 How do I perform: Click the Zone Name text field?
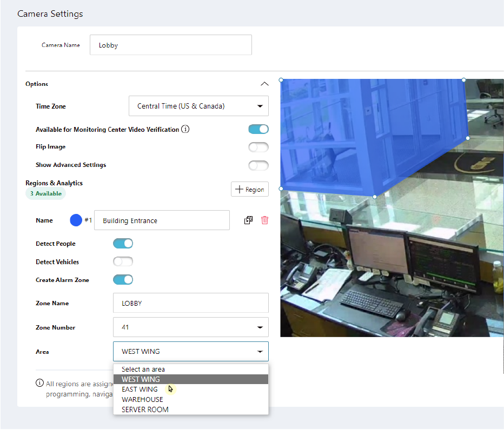click(190, 303)
